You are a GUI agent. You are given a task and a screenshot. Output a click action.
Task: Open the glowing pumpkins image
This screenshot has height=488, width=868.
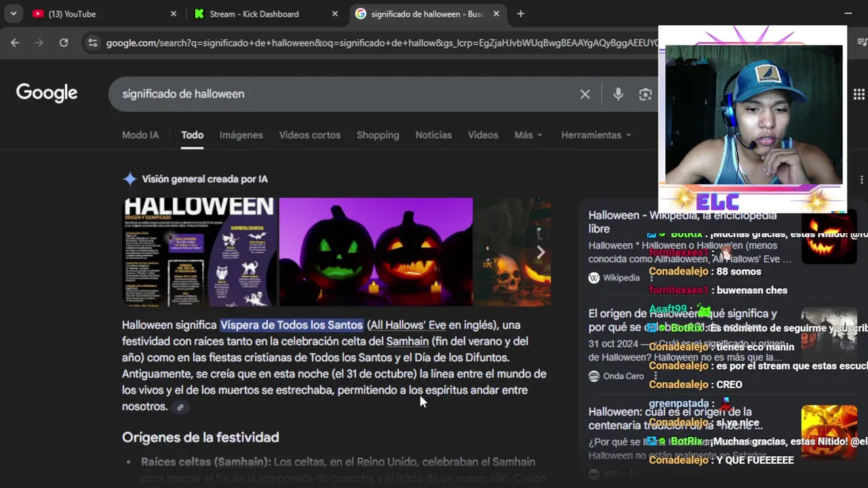click(376, 251)
